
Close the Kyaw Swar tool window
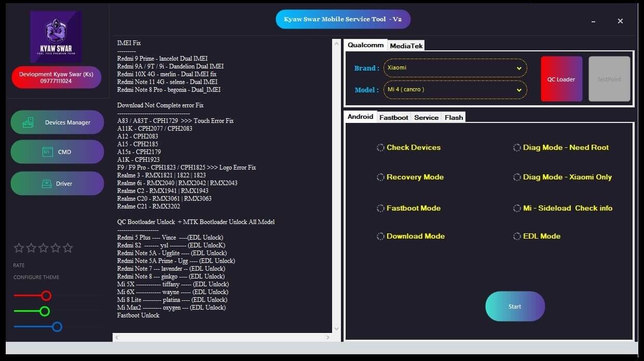(620, 21)
